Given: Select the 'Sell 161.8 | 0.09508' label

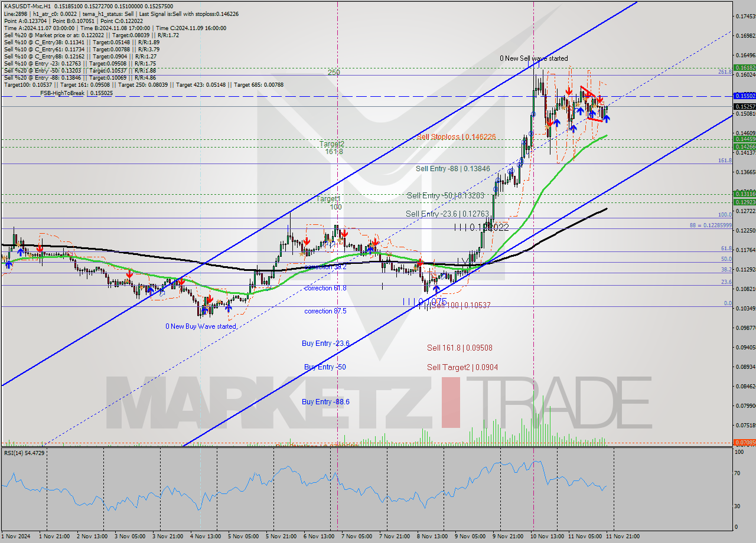Looking at the screenshot, I should pyautogui.click(x=460, y=348).
